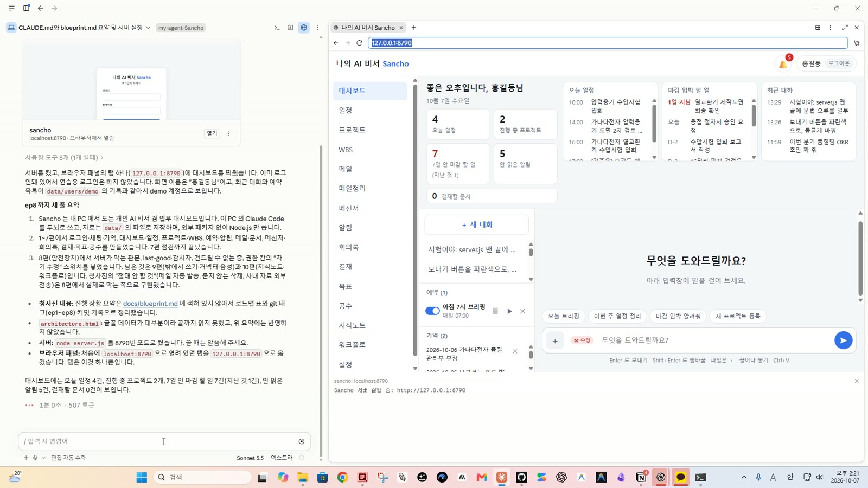Launch Chrome from the Windows taskbar
868x488 pixels.
342,477
